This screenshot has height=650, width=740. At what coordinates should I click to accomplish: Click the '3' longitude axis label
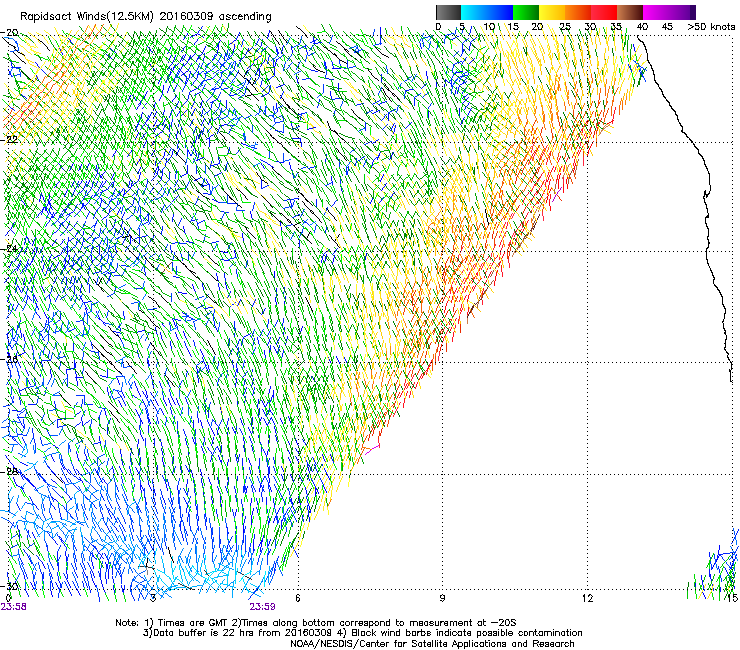coord(153,598)
